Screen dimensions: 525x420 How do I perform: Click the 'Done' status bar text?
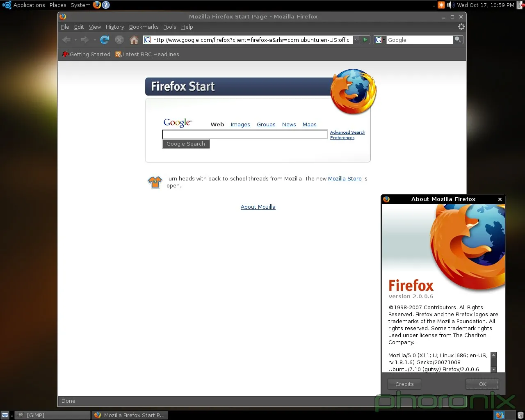68,401
